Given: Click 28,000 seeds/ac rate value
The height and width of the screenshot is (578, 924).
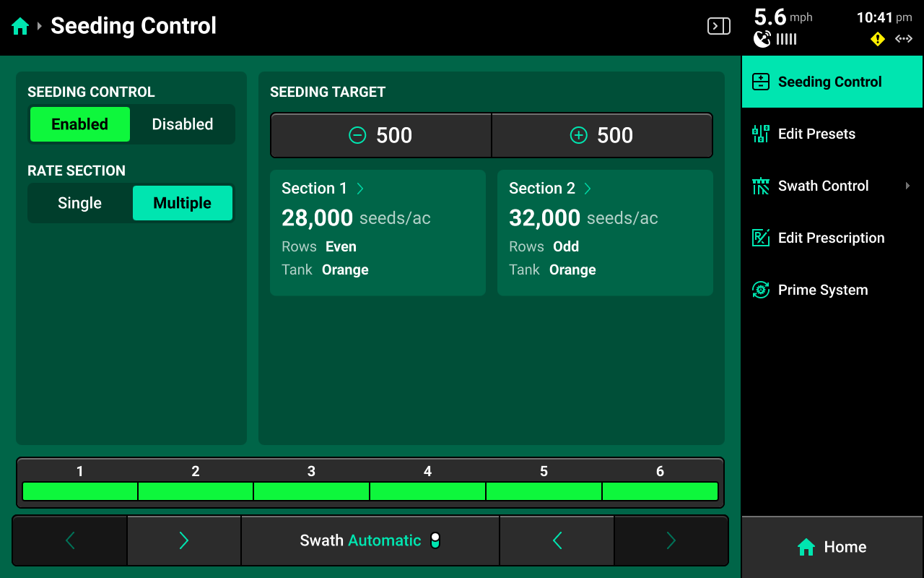Looking at the screenshot, I should [356, 217].
